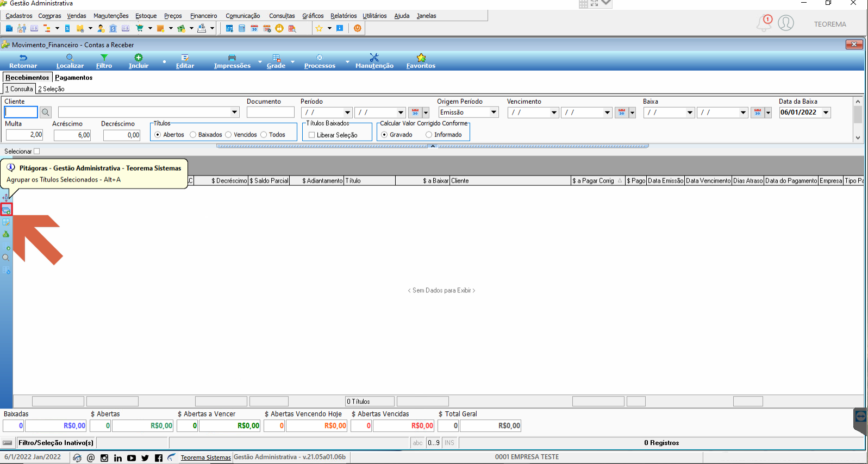Click the orange power icon in top toolbar
Screen dimensions: 868x464
pos(358,28)
